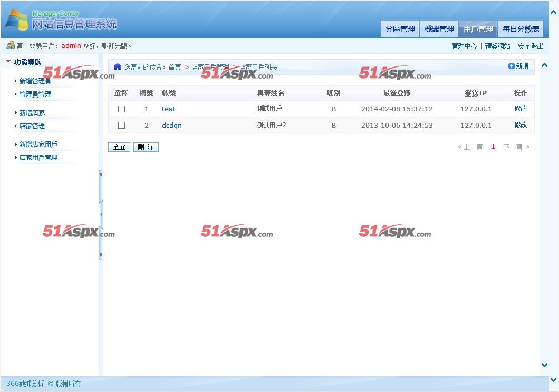Click the 366數據分析 footer text
Screen dimensions: 559x392
tap(25, 384)
